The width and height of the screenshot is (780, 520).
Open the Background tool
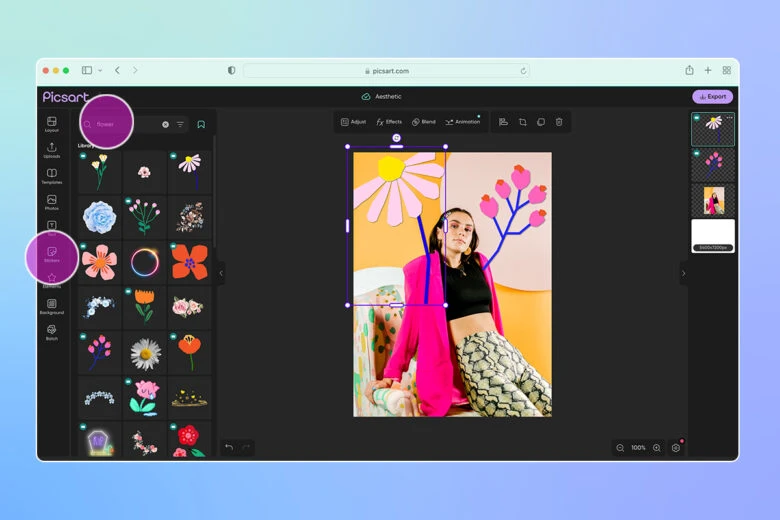pos(52,305)
